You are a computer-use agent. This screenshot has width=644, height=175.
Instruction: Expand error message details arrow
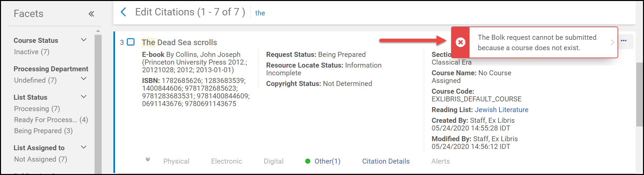[612, 42]
